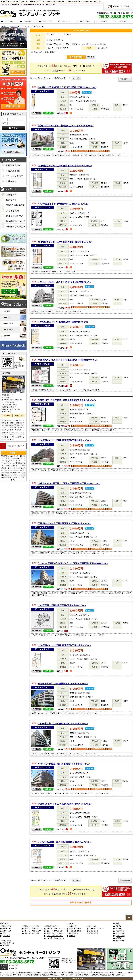Open the カーサ第一平井 listing title link
The image size is (133, 980).
[x=67, y=87]
